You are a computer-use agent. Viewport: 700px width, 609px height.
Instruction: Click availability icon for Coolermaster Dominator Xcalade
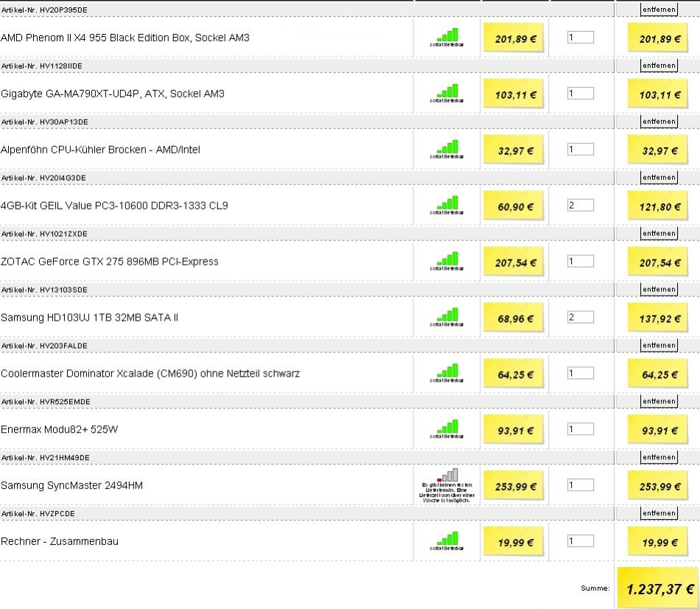point(447,370)
